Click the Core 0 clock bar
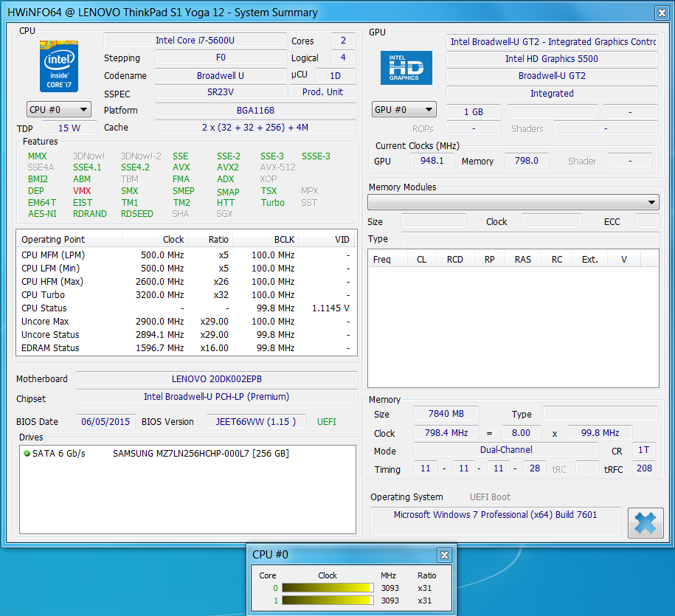The height and width of the screenshot is (616, 675). 328,588
